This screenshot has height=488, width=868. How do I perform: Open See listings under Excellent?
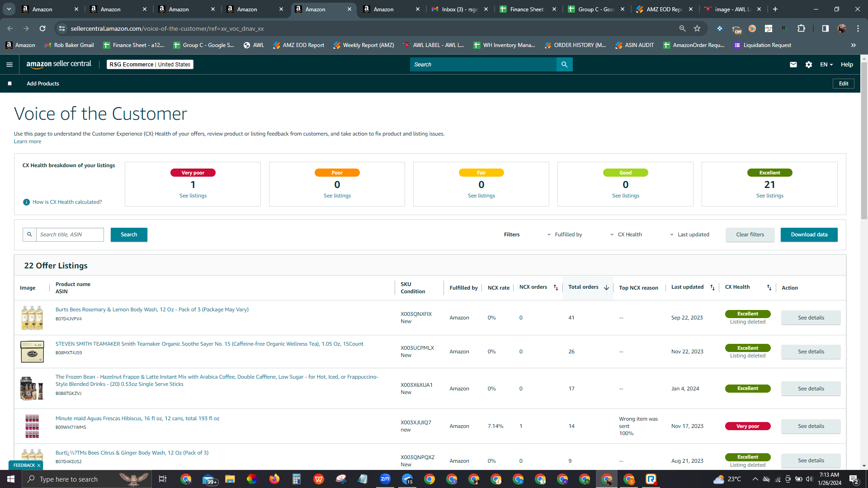(x=770, y=196)
